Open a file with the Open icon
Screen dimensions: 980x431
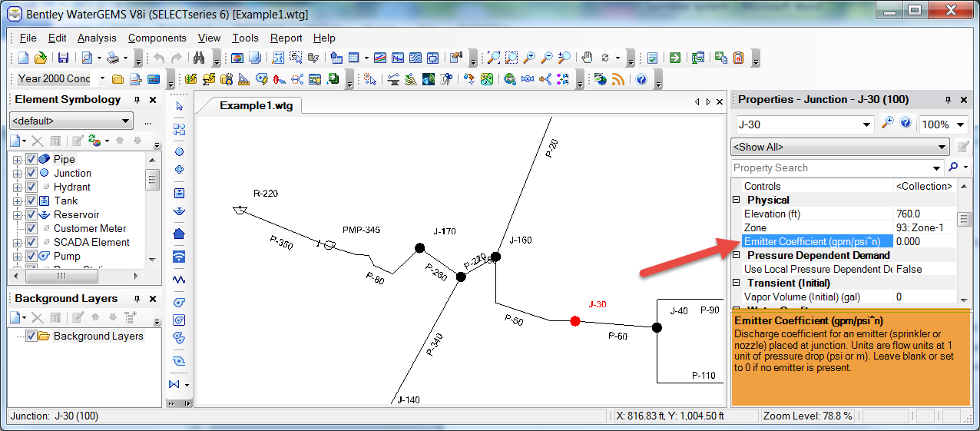click(x=40, y=58)
